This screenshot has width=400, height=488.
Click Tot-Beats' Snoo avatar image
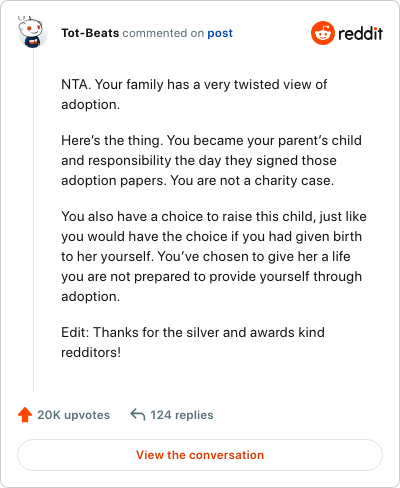pyautogui.click(x=33, y=33)
